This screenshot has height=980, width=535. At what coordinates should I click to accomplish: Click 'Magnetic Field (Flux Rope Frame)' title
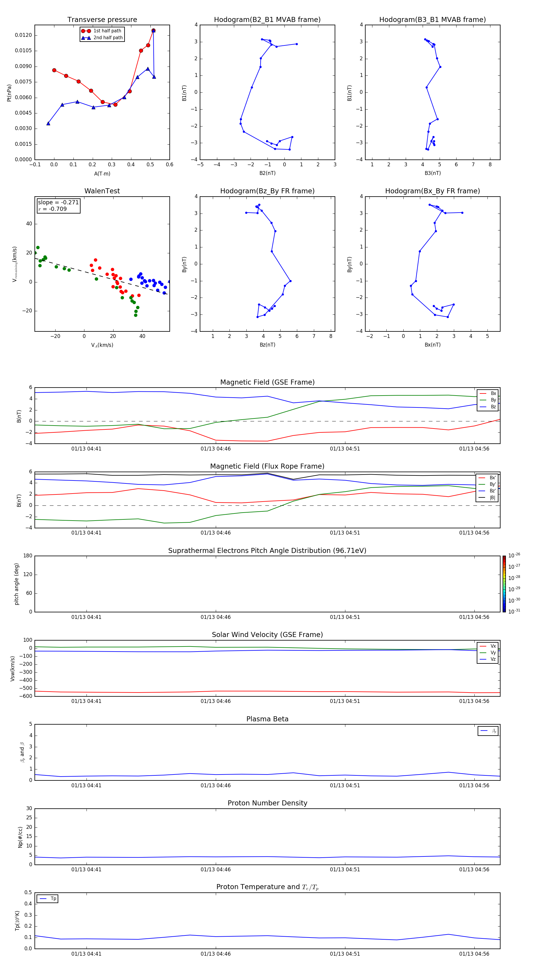(x=267, y=467)
